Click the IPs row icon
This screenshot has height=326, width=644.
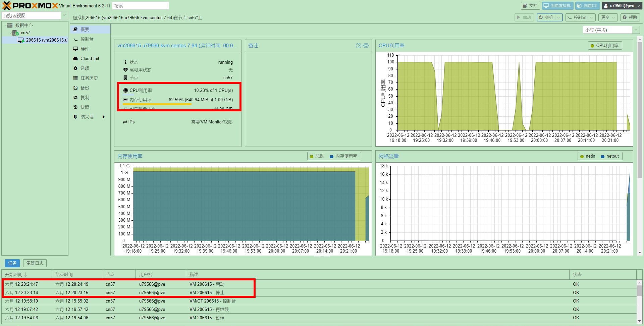pyautogui.click(x=125, y=122)
